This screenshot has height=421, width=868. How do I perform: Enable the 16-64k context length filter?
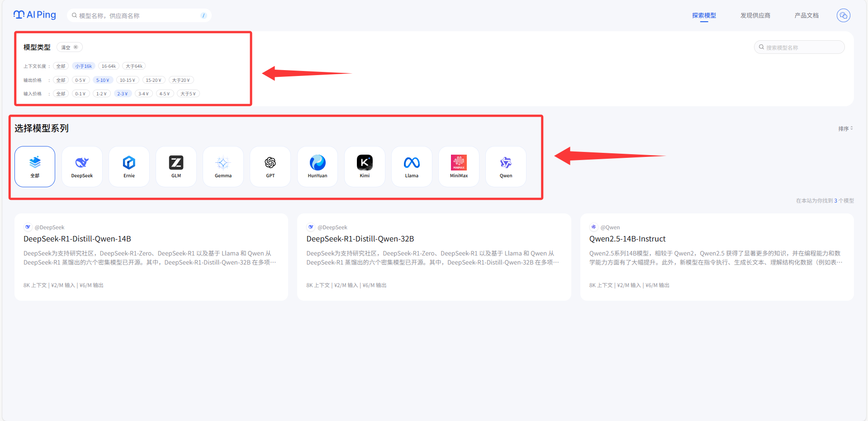tap(109, 66)
